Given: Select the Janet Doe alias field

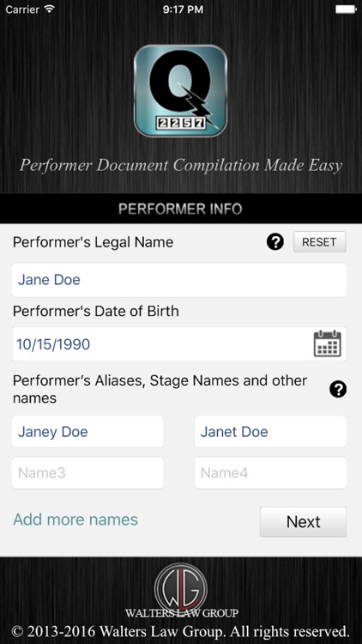Looking at the screenshot, I should click(270, 432).
